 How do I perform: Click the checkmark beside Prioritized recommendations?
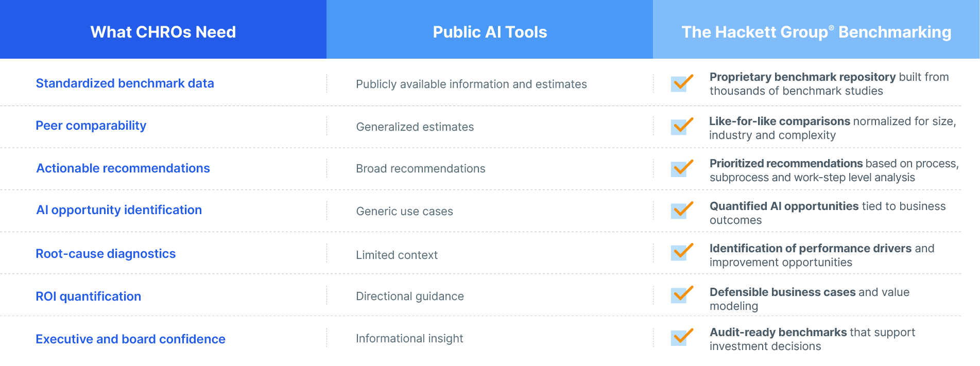682,168
